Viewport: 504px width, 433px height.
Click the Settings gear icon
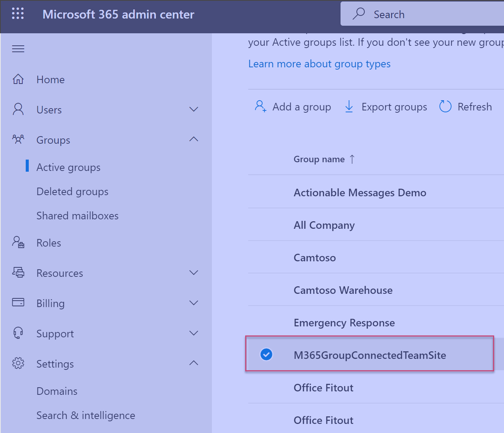click(18, 363)
